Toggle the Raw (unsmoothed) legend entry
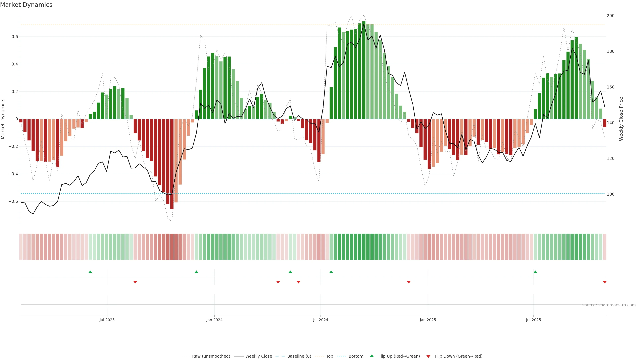Viewport: 644px width, 362px height. [x=211, y=356]
